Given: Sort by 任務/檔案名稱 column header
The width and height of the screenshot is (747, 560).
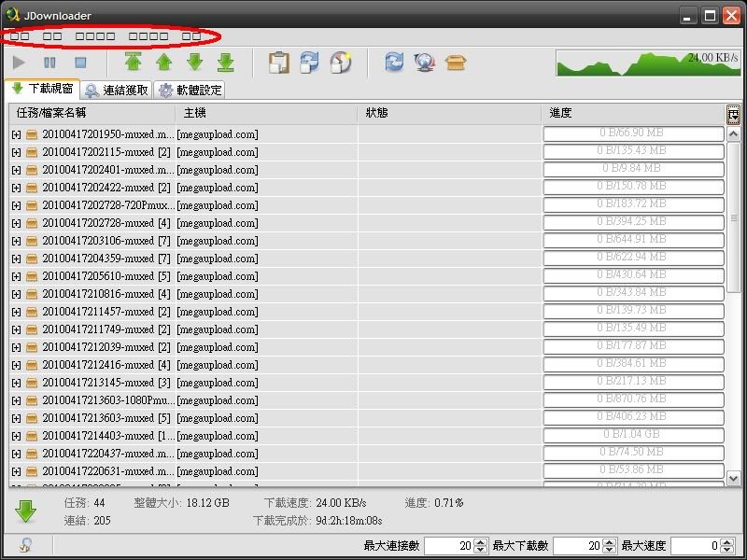Looking at the screenshot, I should coord(92,113).
